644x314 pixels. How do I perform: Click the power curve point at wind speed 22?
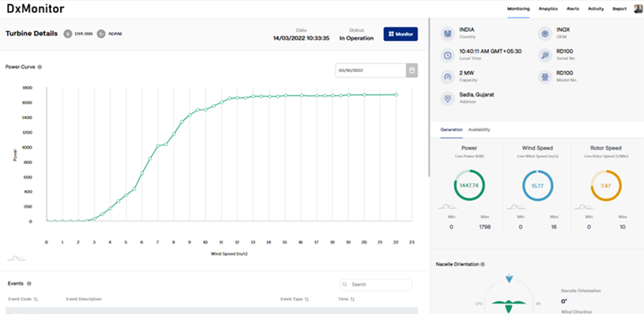pyautogui.click(x=396, y=95)
